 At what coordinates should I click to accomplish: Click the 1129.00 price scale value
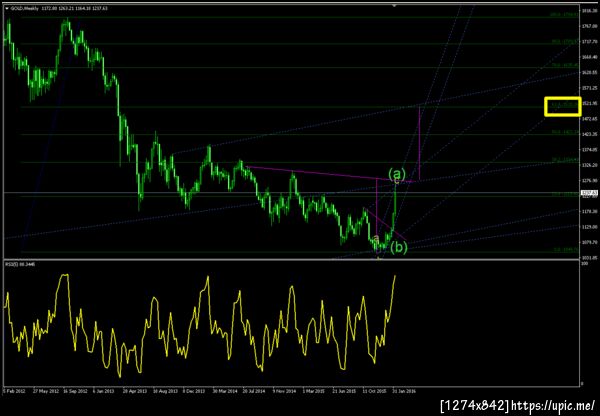coord(590,227)
